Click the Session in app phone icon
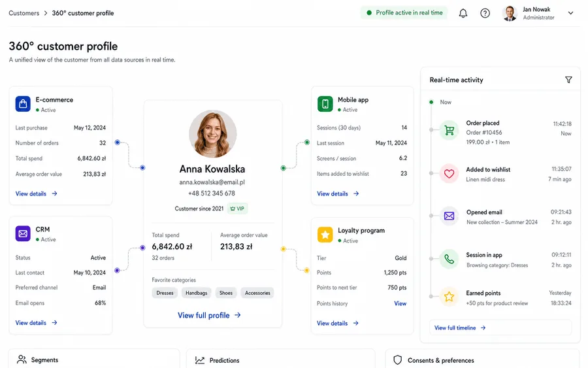This screenshot has width=588, height=368. (449, 259)
